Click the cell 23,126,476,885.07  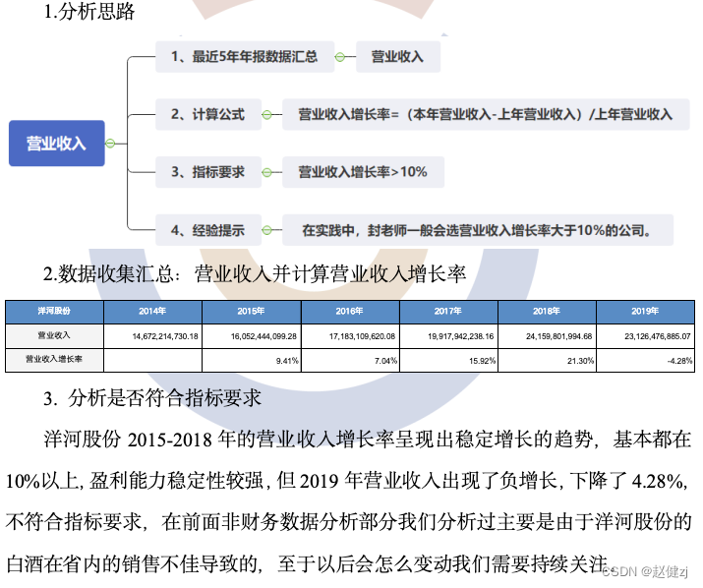tap(645, 336)
